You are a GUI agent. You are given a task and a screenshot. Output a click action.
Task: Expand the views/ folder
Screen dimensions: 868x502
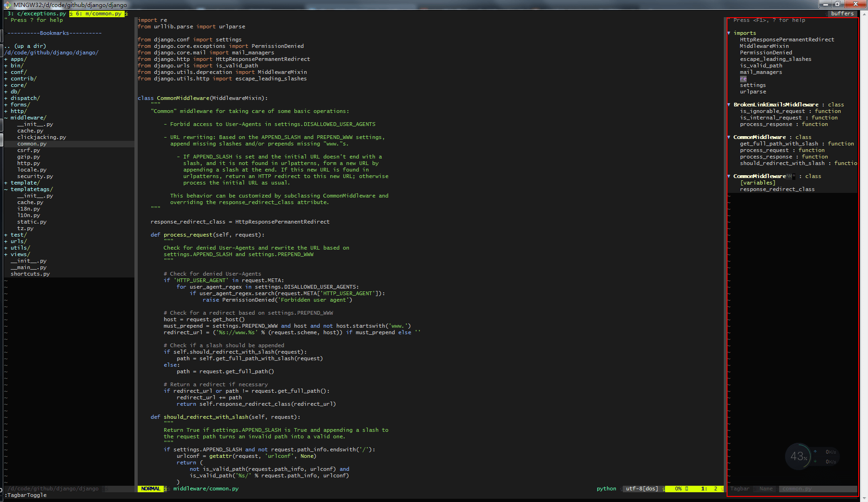pyautogui.click(x=17, y=254)
